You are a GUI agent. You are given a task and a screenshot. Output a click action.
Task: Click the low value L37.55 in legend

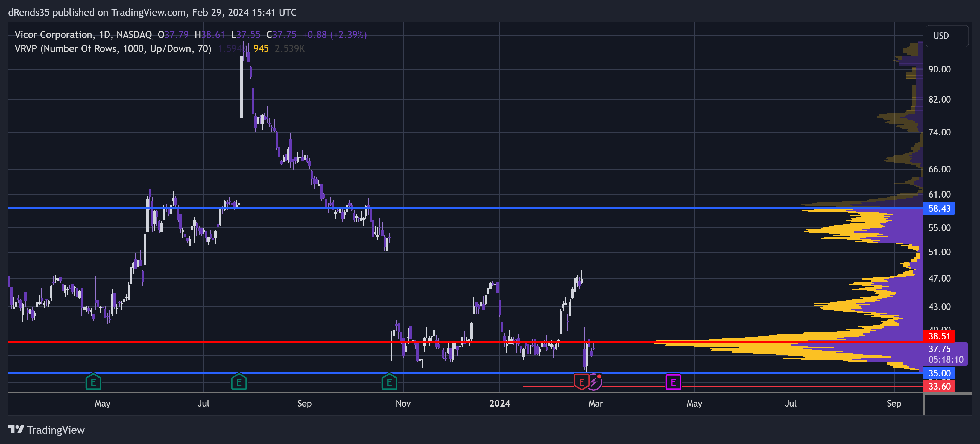click(246, 35)
